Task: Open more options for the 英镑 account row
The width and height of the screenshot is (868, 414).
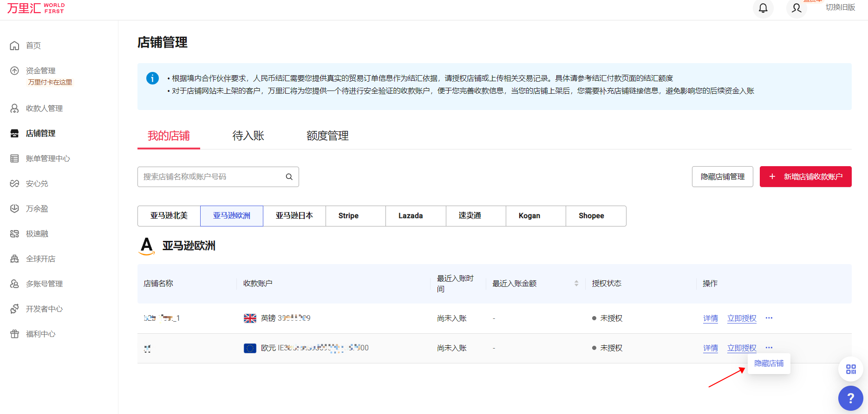Action: (769, 318)
